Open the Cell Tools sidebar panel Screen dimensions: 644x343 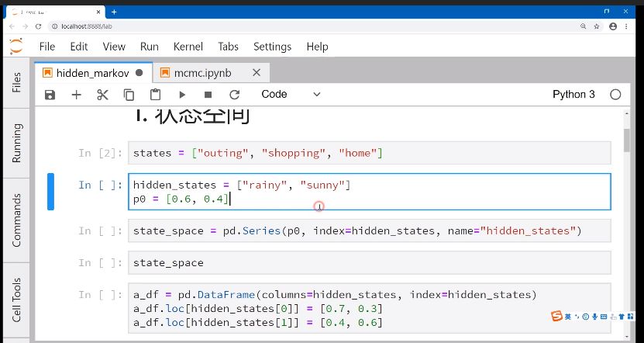(16, 300)
